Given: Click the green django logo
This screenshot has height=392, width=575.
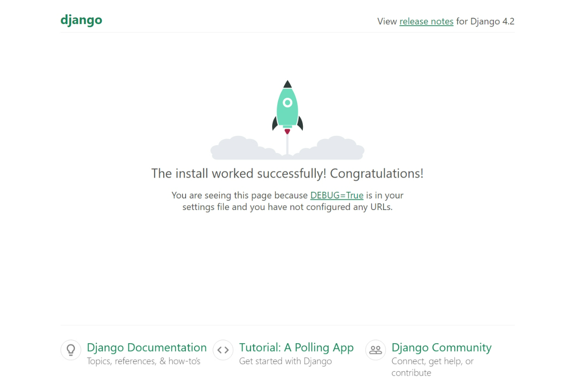Looking at the screenshot, I should point(81,20).
